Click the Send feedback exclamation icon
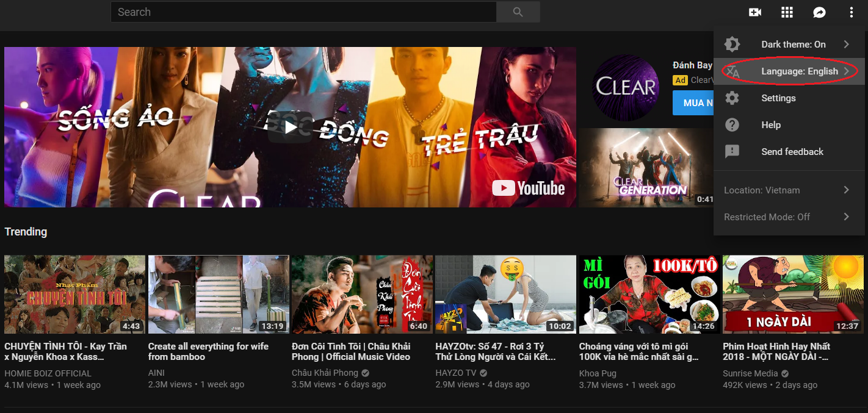 [732, 152]
